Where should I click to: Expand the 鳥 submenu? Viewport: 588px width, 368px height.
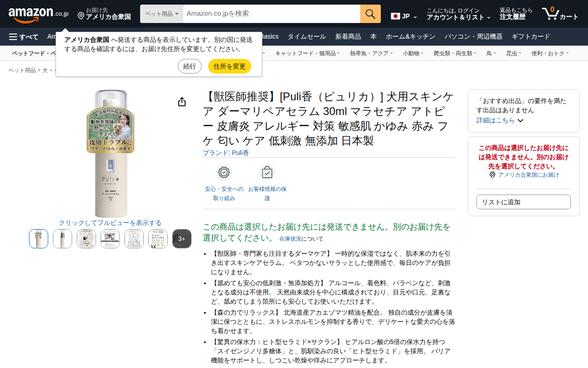coord(491,53)
